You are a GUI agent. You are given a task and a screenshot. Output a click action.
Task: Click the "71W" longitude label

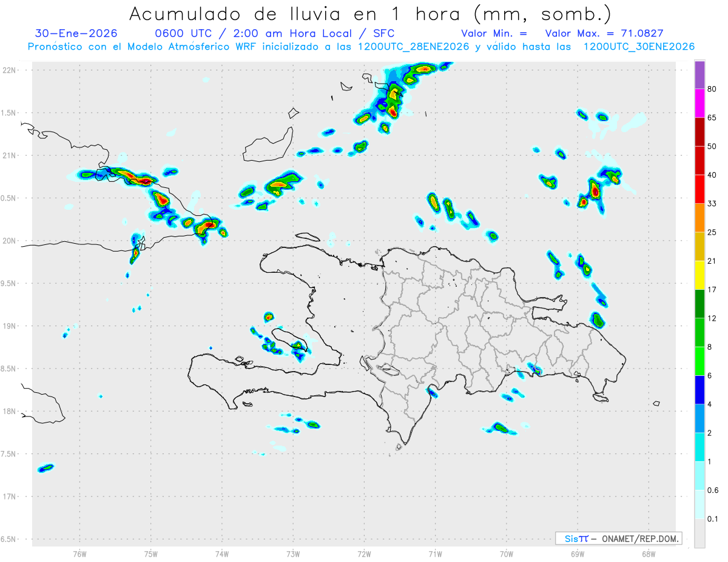coord(435,554)
